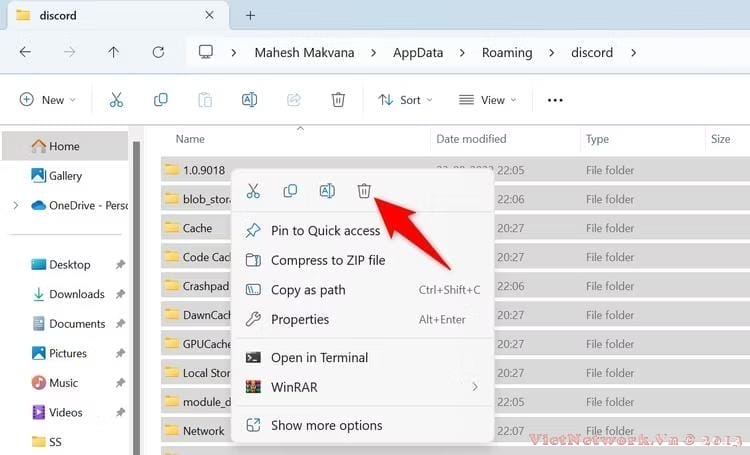Open the toolbar See more ellipsis menu
The width and height of the screenshot is (750, 455).
(555, 100)
